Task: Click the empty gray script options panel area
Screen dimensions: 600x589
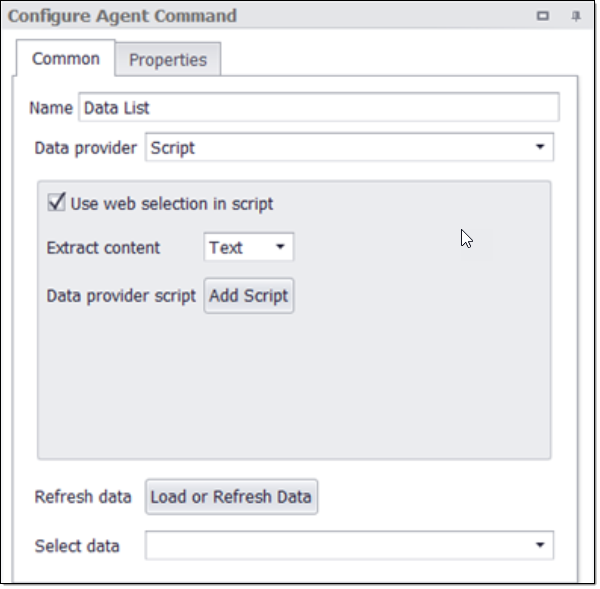Action: [293, 390]
